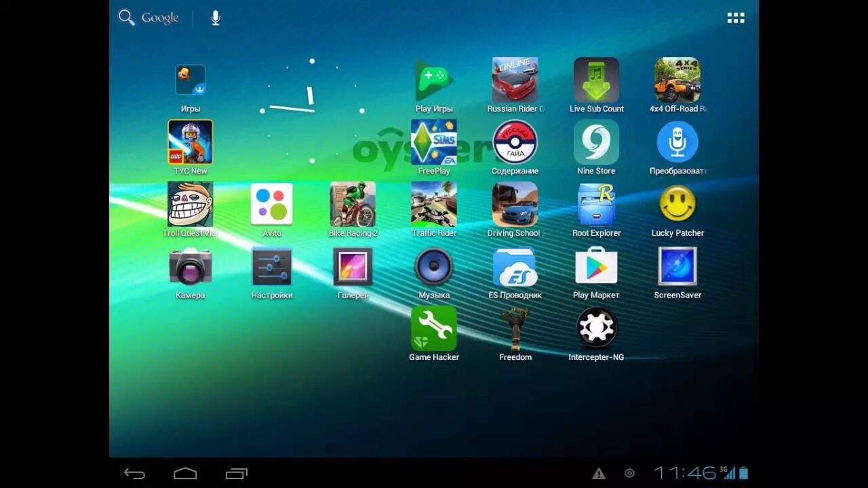The height and width of the screenshot is (488, 868).
Task: Launch the LEGO TYC New game
Action: coord(190,142)
